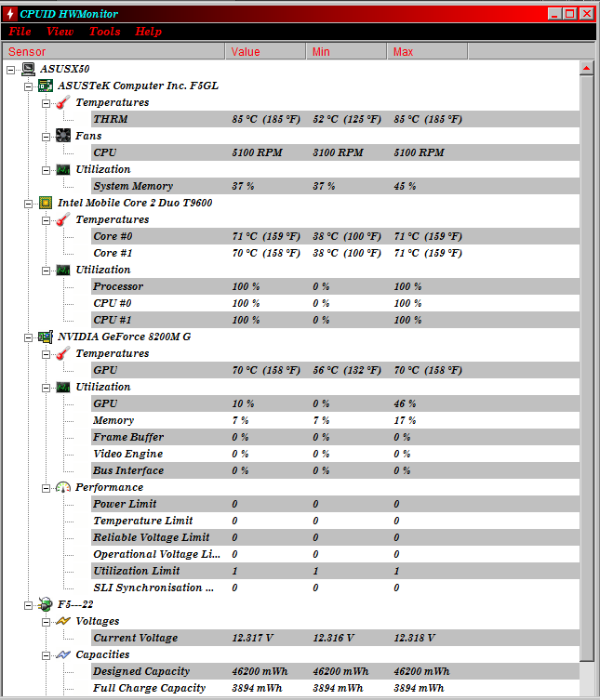Select the Processor utilization row

coord(335,286)
